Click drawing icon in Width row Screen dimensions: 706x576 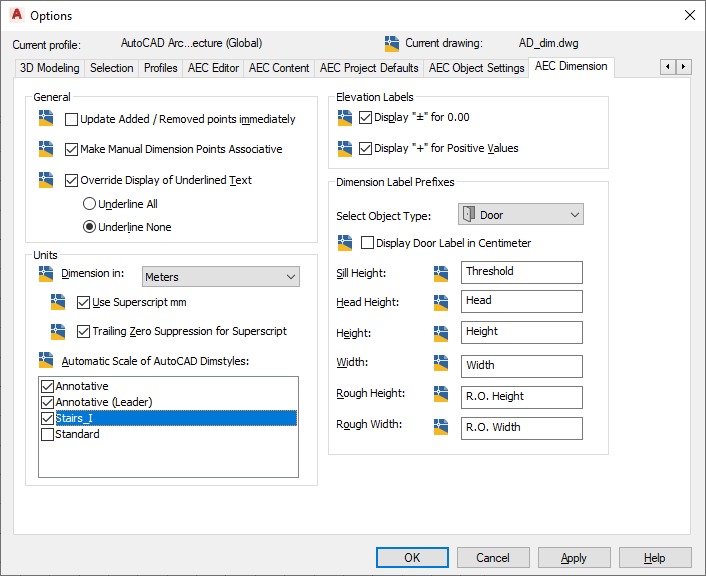coord(441,363)
